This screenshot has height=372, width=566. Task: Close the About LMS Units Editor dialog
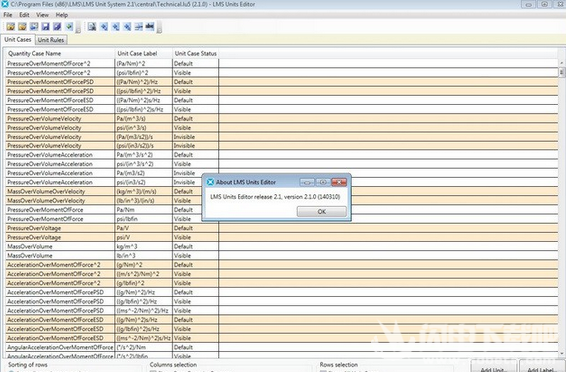point(339,182)
